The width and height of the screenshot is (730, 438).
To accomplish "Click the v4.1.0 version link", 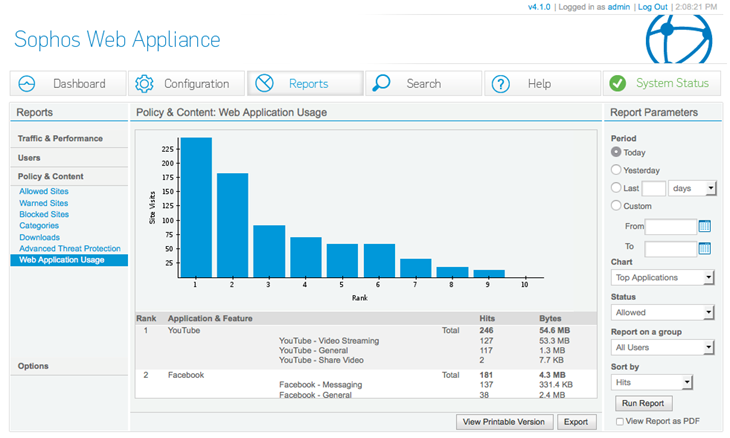I will click(x=539, y=7).
